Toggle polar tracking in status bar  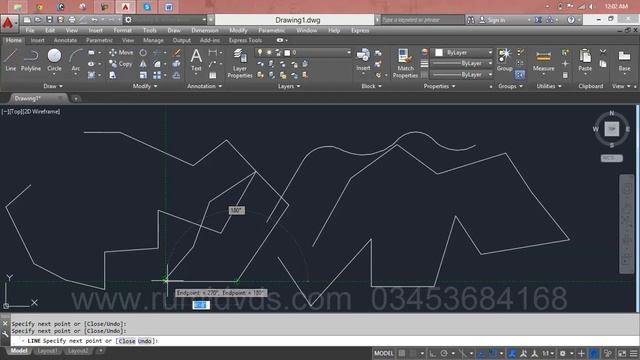coord(444,353)
